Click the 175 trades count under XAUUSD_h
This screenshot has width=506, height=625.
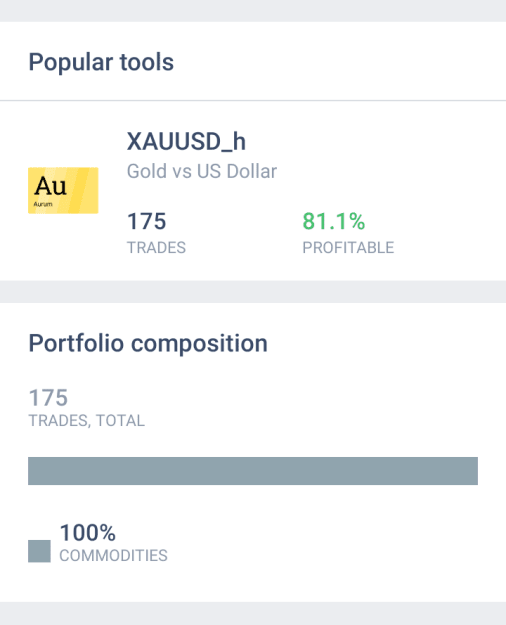146,221
